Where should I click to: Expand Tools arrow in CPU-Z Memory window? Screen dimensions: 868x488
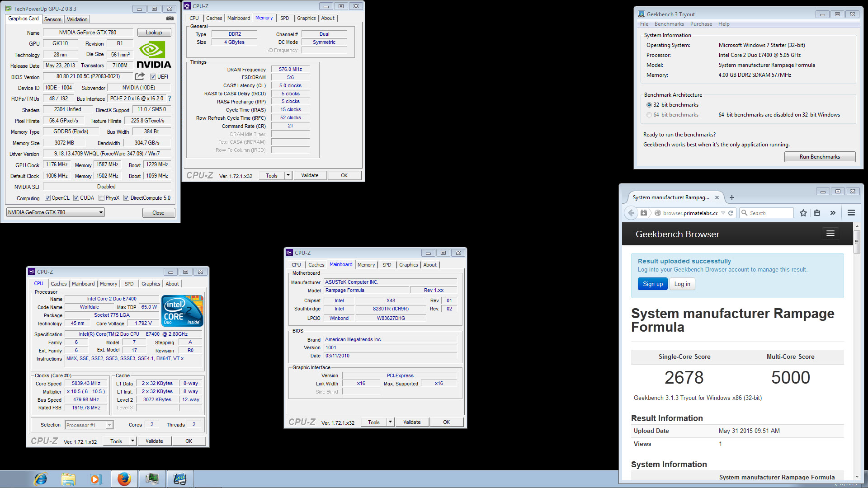click(288, 175)
